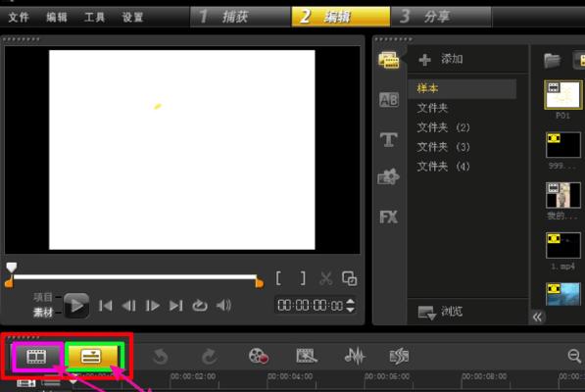This screenshot has height=392, width=585.
Task: Open the FX filter library
Action: [x=388, y=217]
